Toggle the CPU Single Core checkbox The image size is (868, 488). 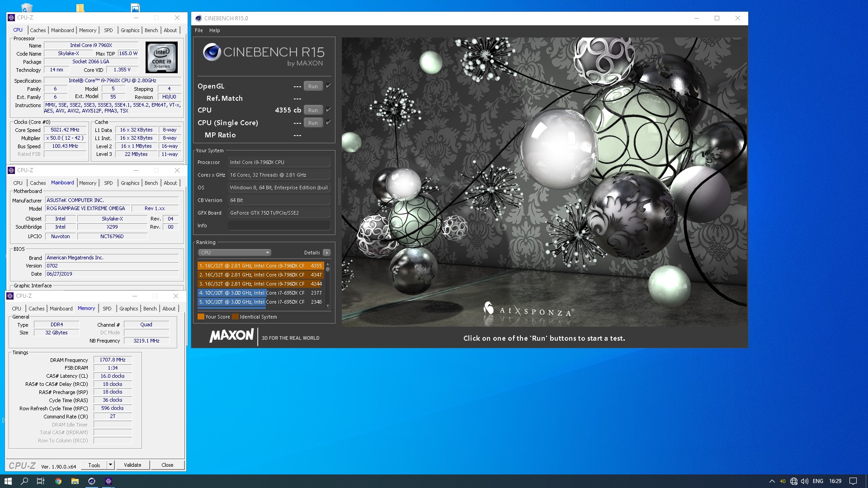click(x=329, y=122)
